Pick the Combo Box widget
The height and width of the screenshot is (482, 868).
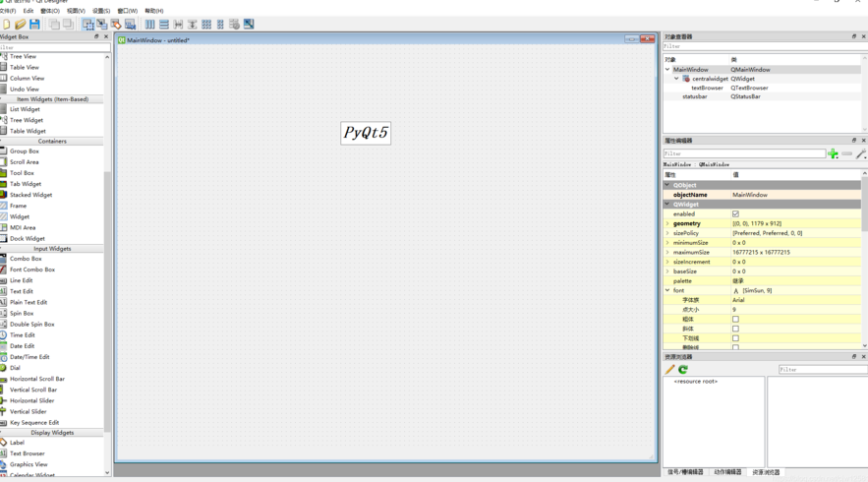pos(26,258)
